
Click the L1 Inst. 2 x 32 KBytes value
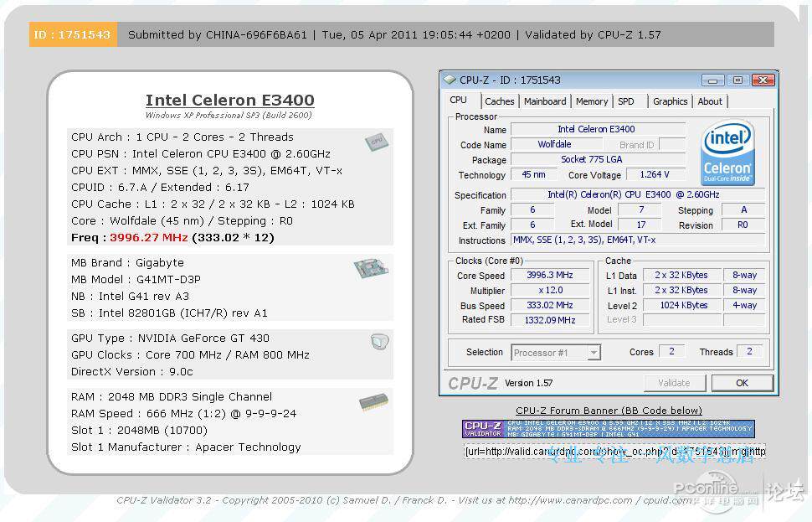[x=681, y=290]
